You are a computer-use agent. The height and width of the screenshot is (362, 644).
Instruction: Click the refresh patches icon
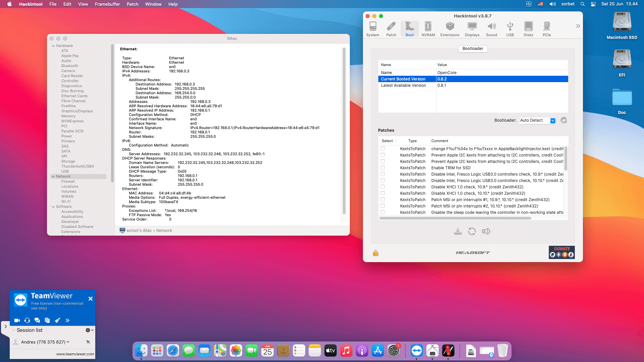click(472, 231)
